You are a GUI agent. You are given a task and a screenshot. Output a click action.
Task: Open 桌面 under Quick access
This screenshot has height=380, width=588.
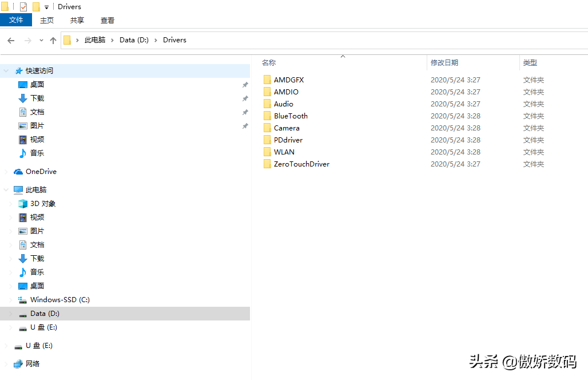click(37, 84)
